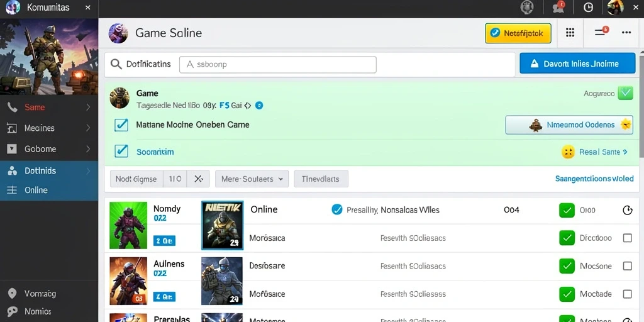Image resolution: width=644 pixels, height=322 pixels.
Task: Click the Vomaág location pin icon
Action: click(13, 294)
